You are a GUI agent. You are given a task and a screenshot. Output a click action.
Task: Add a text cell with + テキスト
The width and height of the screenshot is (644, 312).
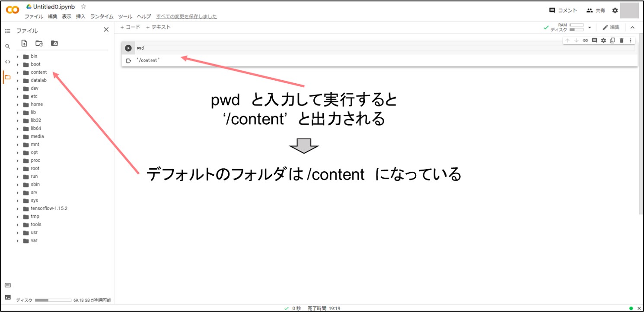(158, 27)
